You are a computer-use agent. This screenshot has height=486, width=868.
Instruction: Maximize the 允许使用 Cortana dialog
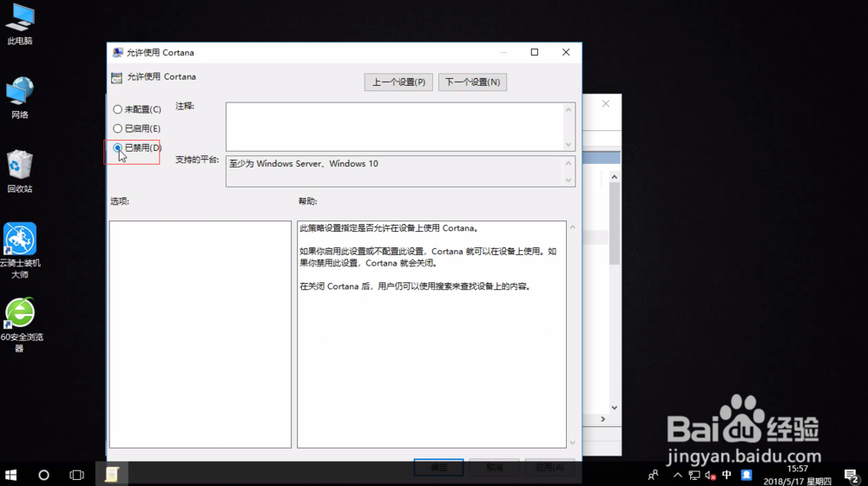click(x=535, y=52)
